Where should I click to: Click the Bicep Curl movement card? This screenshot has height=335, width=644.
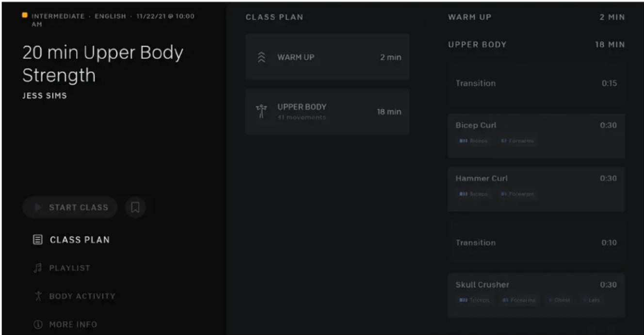click(536, 136)
